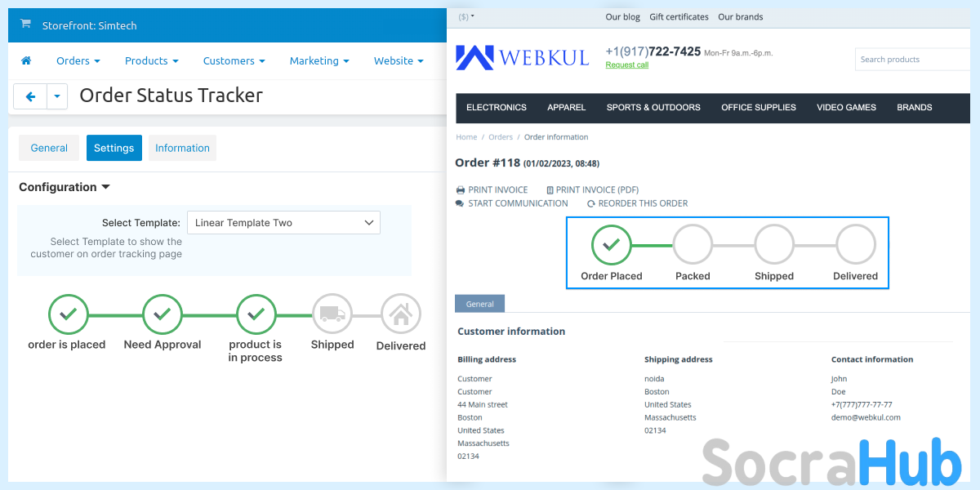Click the Order Placed green check circle

612,244
